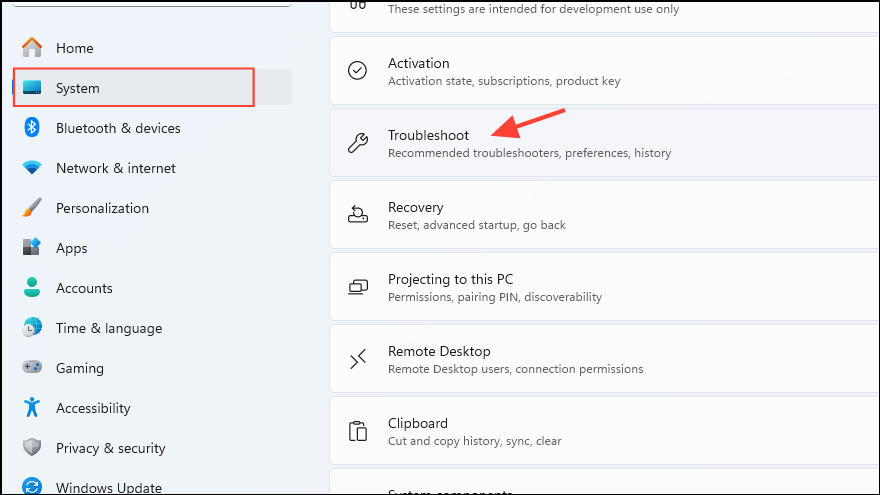Click the Time & language clock icon
The height and width of the screenshot is (495, 880).
pos(32,328)
